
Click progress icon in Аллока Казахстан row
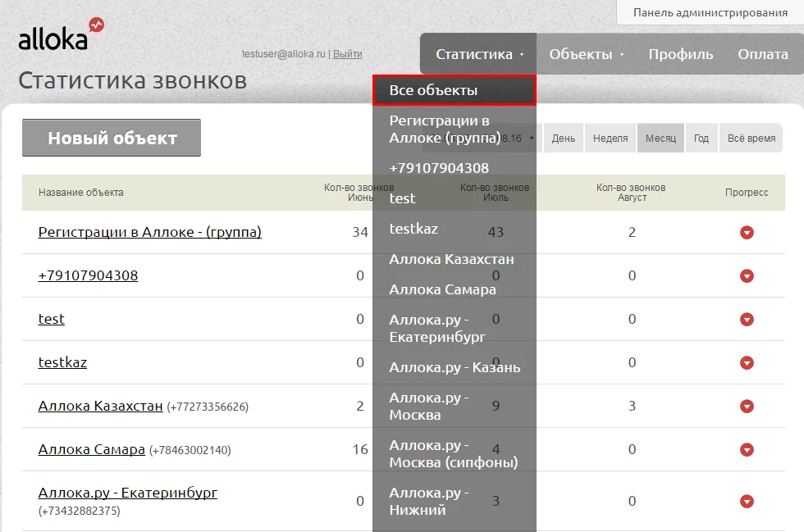(x=747, y=407)
